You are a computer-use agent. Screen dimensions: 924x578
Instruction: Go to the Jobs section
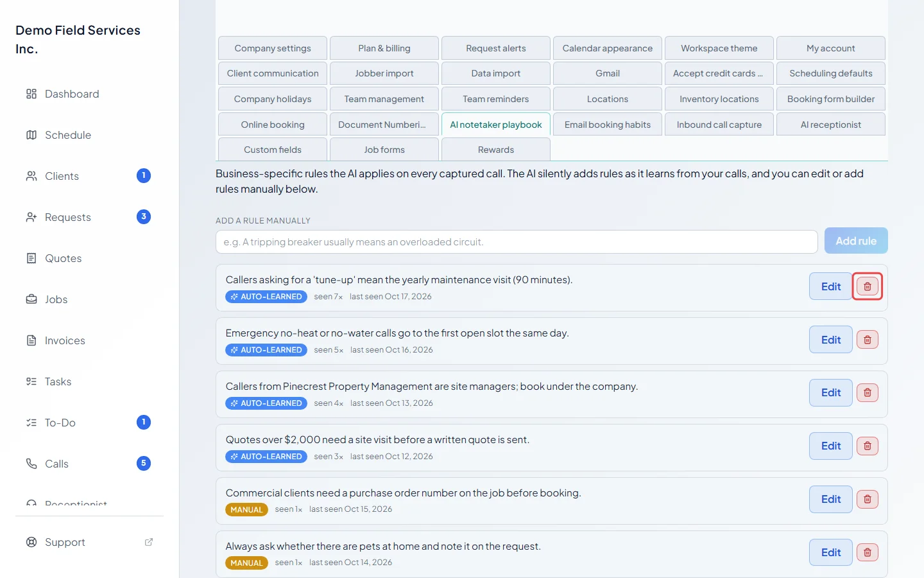click(89, 299)
